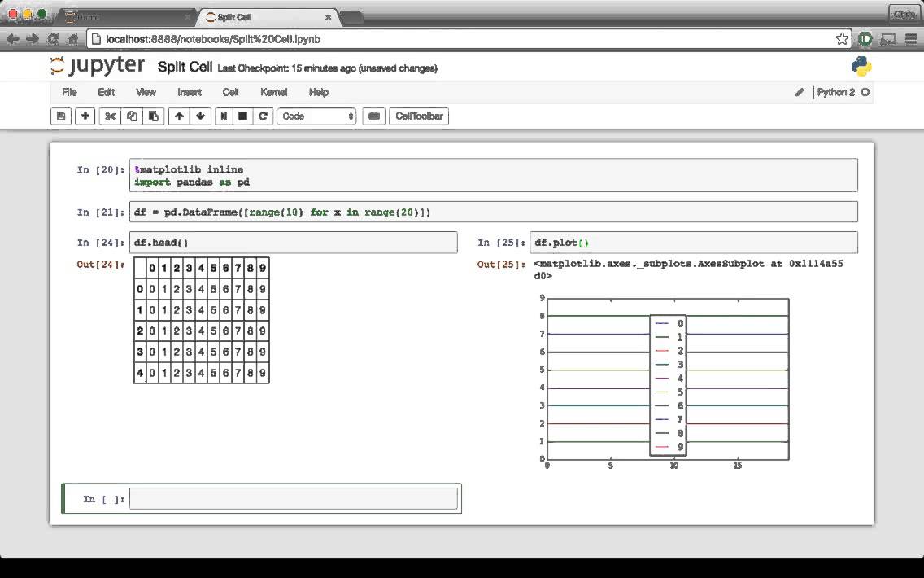
Task: Interrupt the kernel with the stop icon
Action: (242, 116)
